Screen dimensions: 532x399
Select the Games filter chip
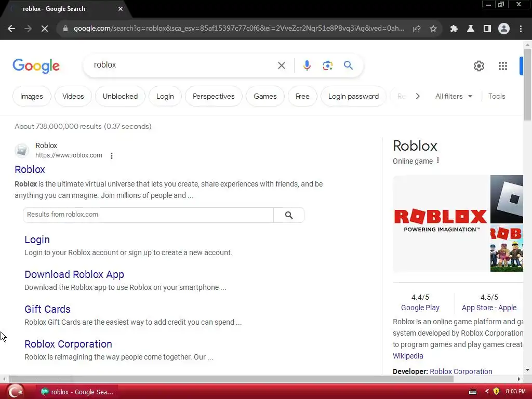click(265, 96)
